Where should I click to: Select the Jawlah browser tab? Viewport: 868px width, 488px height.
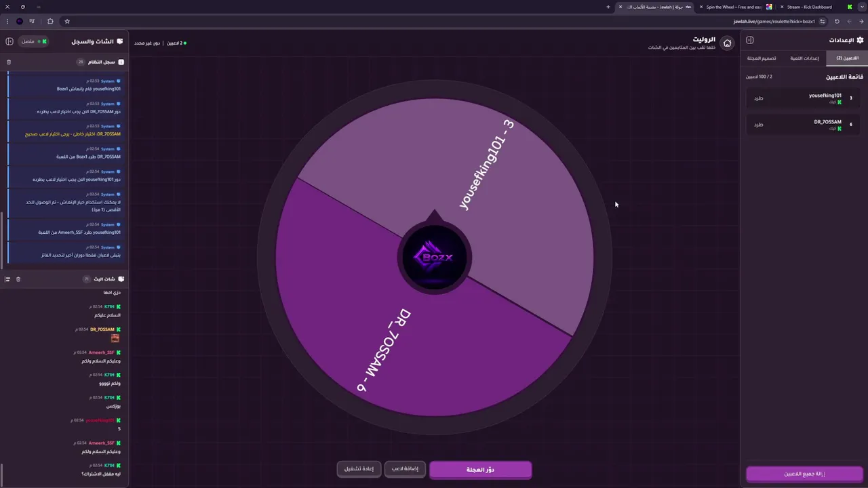click(x=654, y=7)
